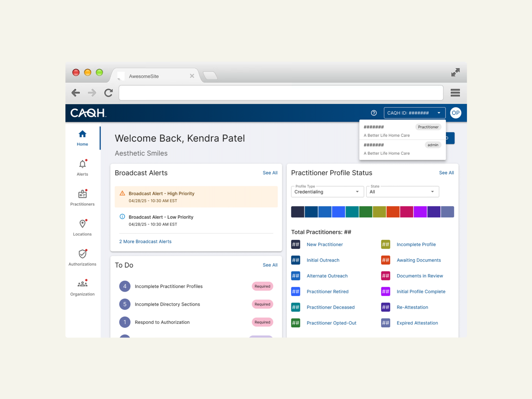Click Required badge on Directory Sections
Viewport: 532px width, 399px height.
pyautogui.click(x=262, y=304)
